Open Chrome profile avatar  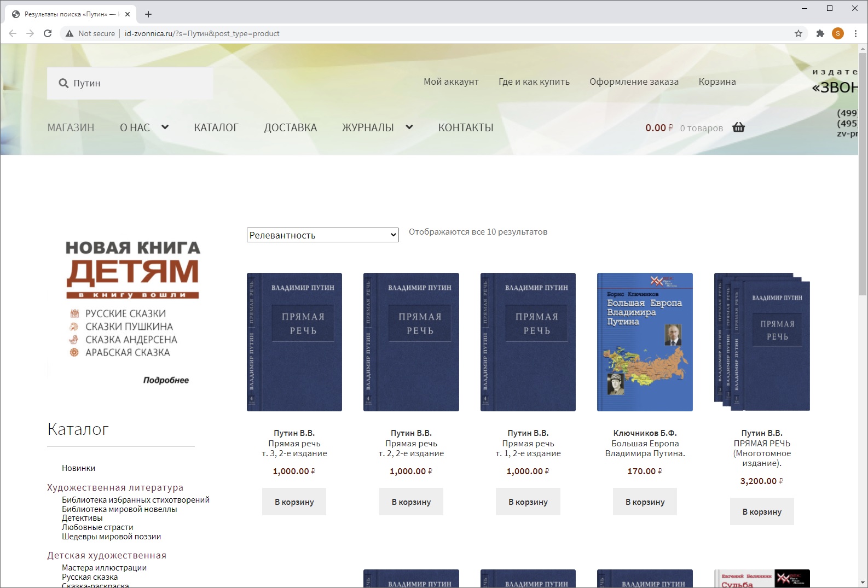tap(837, 33)
